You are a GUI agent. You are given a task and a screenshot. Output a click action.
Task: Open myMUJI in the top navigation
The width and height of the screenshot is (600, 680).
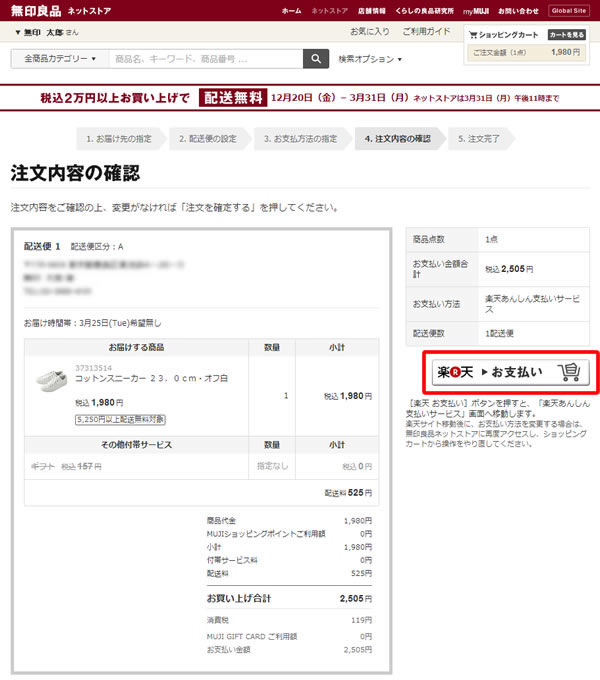tap(475, 10)
